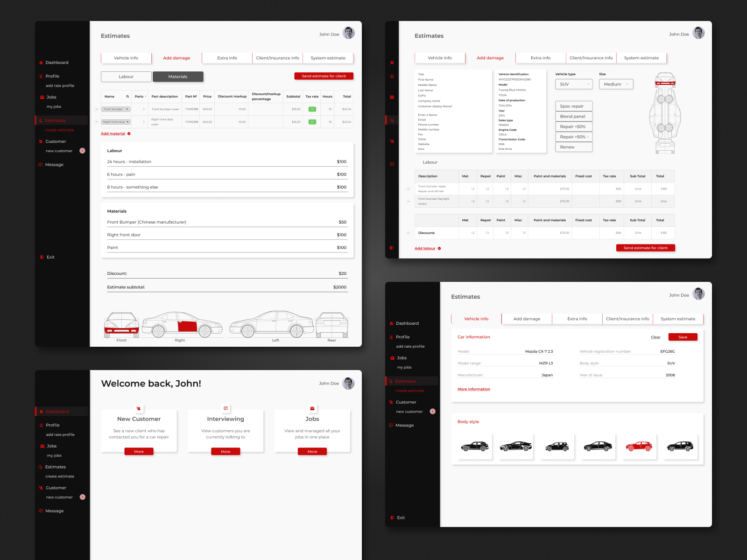Select the red crossover body style thumbnail
747x560 pixels.
(x=639, y=446)
